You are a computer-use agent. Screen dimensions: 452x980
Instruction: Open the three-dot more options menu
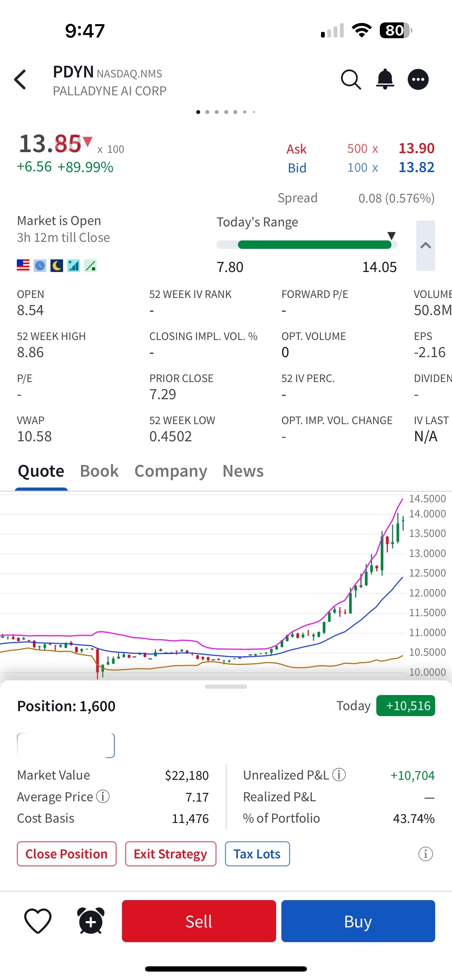tap(418, 80)
